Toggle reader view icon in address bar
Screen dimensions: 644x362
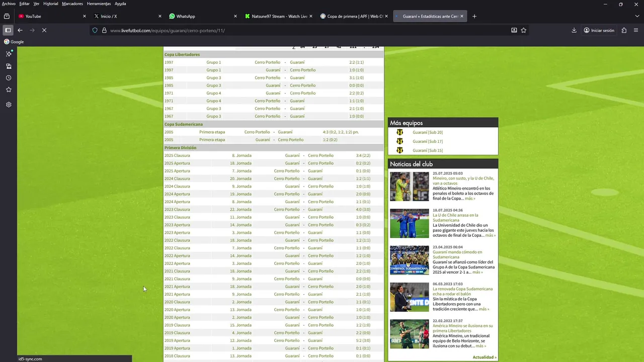pos(514,30)
